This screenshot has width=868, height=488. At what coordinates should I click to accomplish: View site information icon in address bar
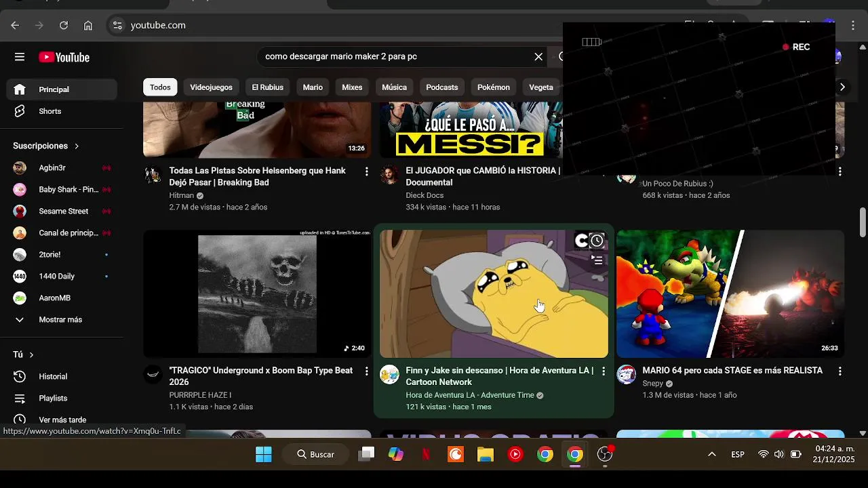(x=117, y=25)
